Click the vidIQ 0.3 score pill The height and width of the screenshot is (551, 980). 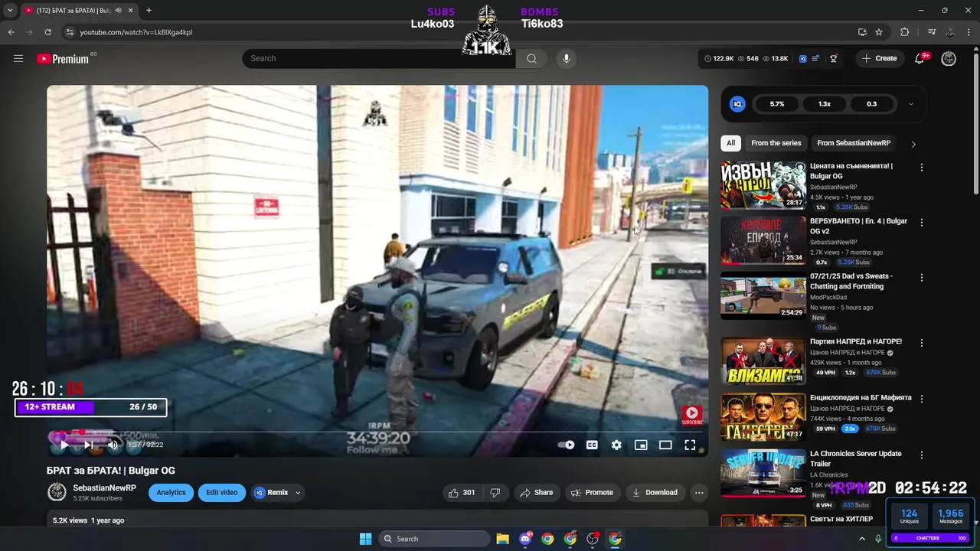[x=872, y=104]
